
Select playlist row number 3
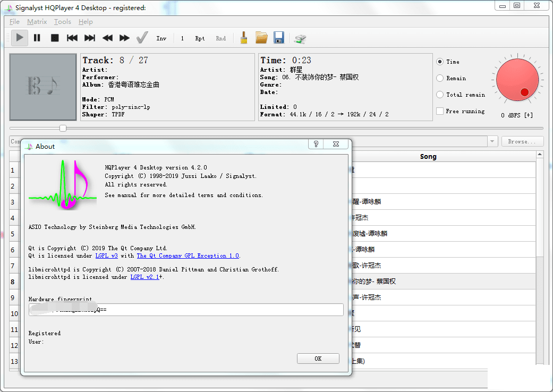(x=13, y=202)
